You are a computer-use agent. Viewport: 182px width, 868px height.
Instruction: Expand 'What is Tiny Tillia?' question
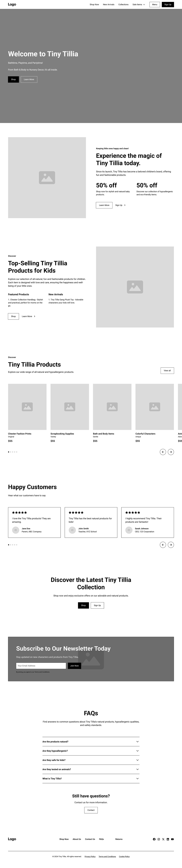coord(91,778)
